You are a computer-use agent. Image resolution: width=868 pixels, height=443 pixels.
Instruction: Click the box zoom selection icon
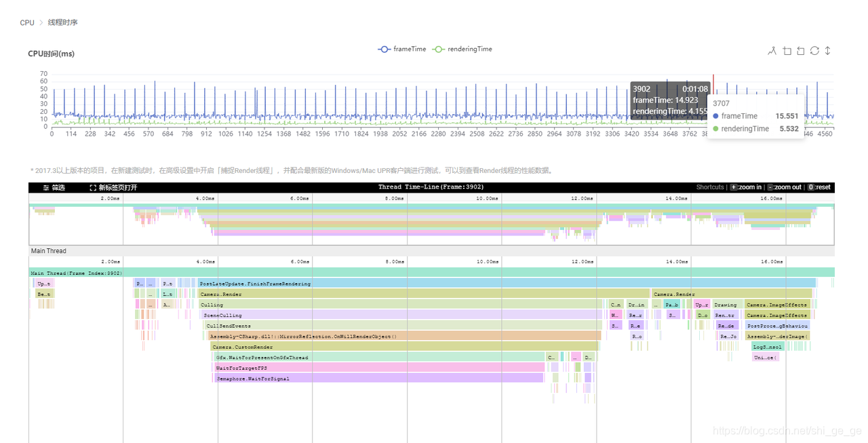click(x=787, y=50)
